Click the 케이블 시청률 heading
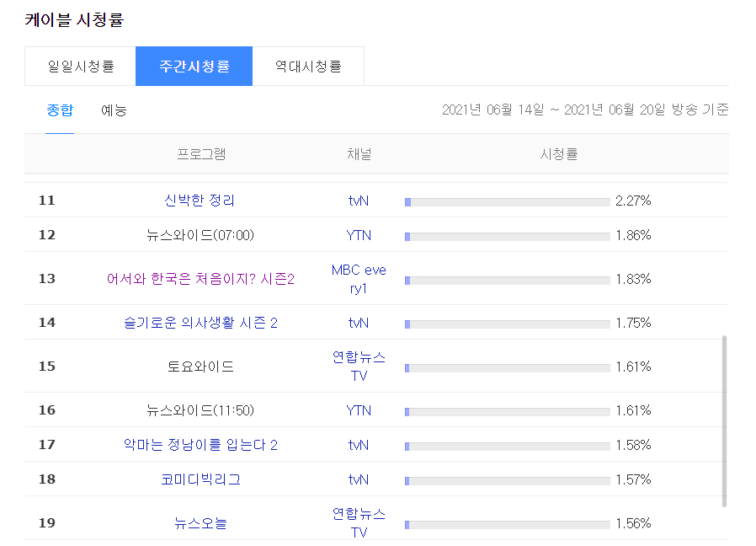 point(74,19)
